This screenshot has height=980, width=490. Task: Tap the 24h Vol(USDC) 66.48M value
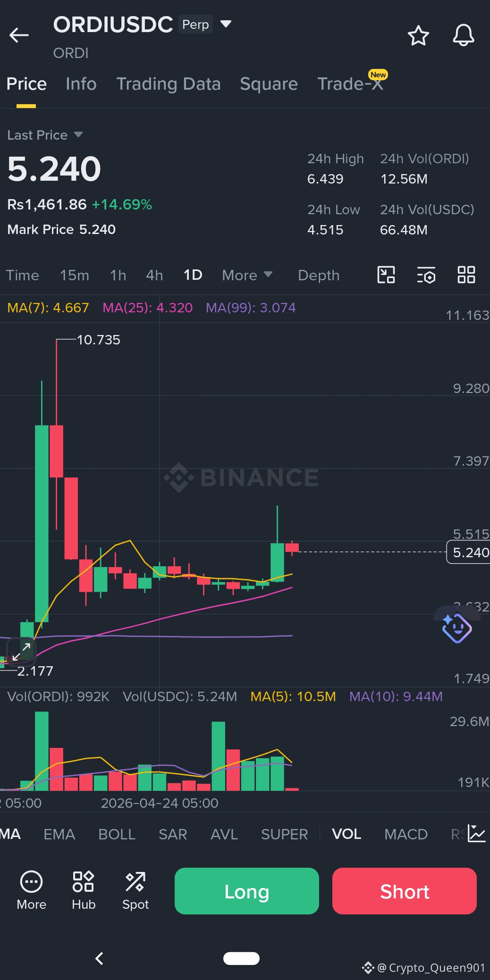pos(404,230)
